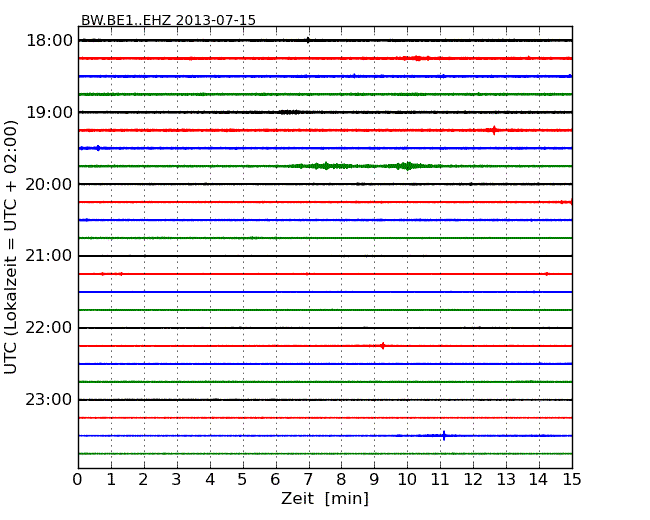This screenshot has width=650, height=520.
Task: Click the x-axis label Zeit [min]
Action: click(x=325, y=498)
